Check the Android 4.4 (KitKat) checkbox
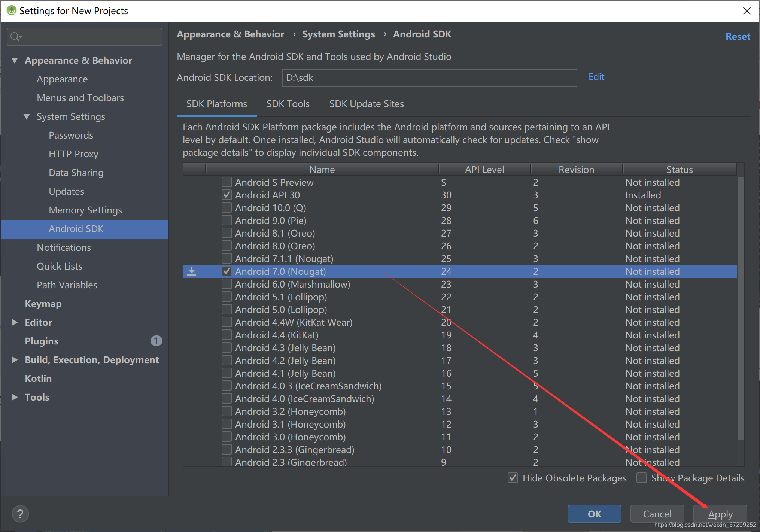 pyautogui.click(x=227, y=335)
